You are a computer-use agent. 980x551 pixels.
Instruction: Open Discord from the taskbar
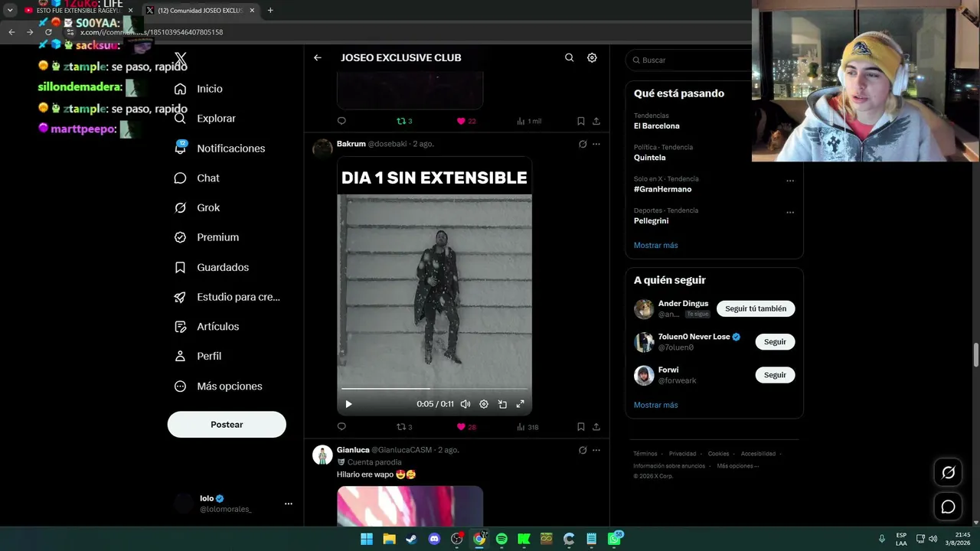(x=434, y=539)
